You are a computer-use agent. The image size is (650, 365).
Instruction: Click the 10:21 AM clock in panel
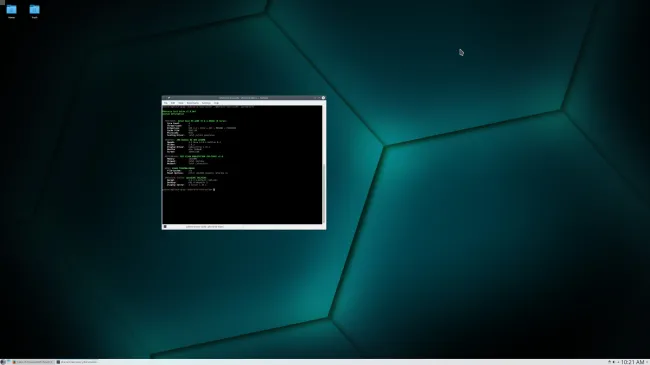tap(633, 362)
